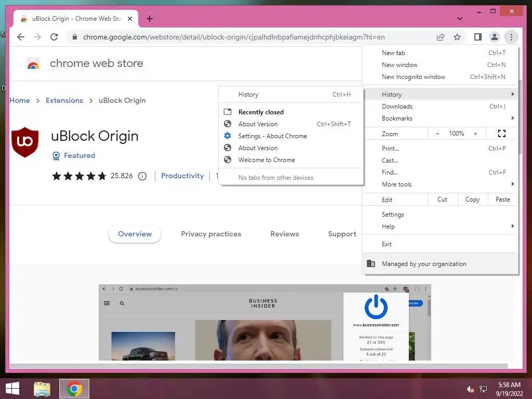Open the profile avatar icon

click(495, 37)
